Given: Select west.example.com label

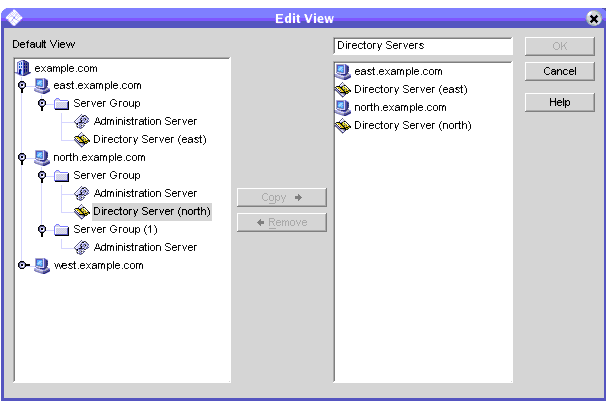Looking at the screenshot, I should pos(99,265).
